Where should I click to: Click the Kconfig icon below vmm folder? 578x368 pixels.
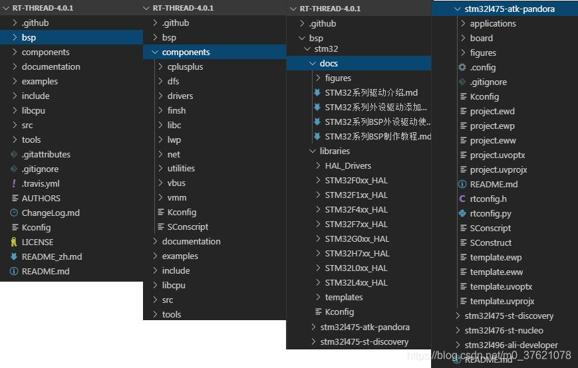[161, 212]
